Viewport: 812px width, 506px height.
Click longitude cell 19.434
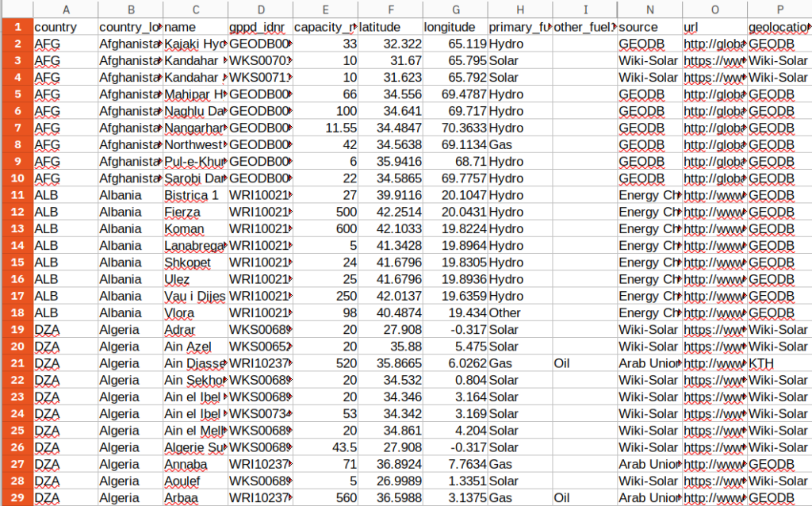click(455, 312)
